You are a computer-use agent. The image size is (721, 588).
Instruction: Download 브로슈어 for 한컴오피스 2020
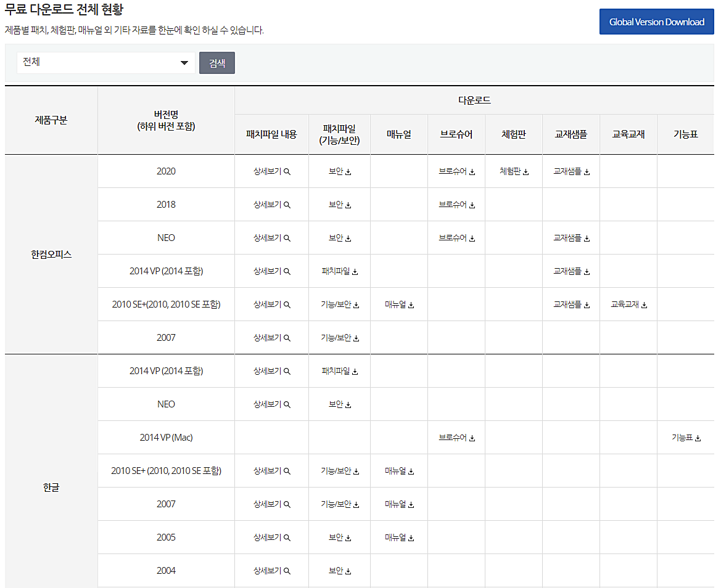(456, 171)
